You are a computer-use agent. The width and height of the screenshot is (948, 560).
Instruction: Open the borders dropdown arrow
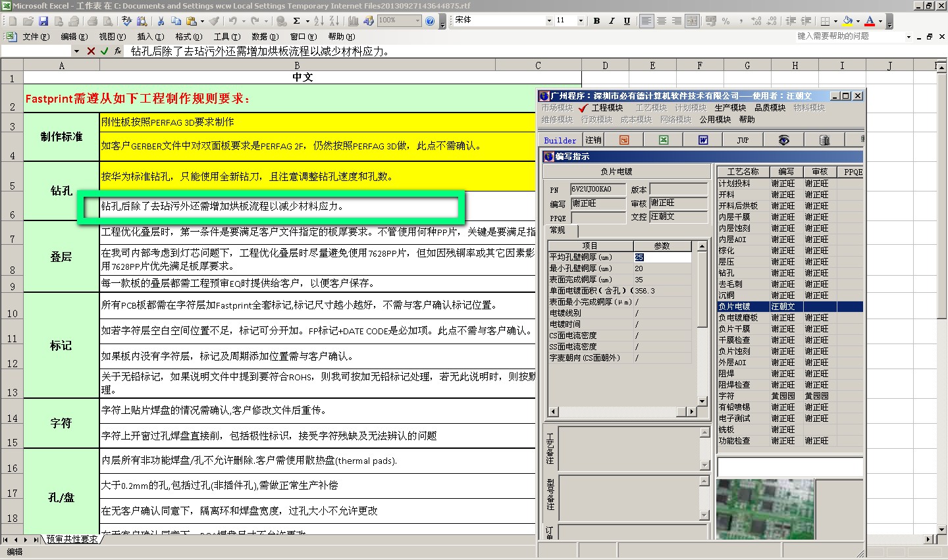tap(835, 21)
